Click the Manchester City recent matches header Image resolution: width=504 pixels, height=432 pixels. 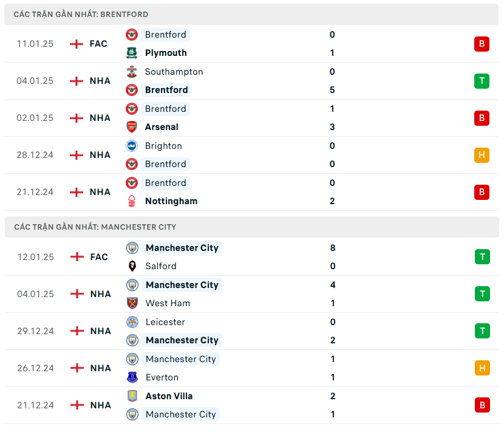click(x=95, y=227)
